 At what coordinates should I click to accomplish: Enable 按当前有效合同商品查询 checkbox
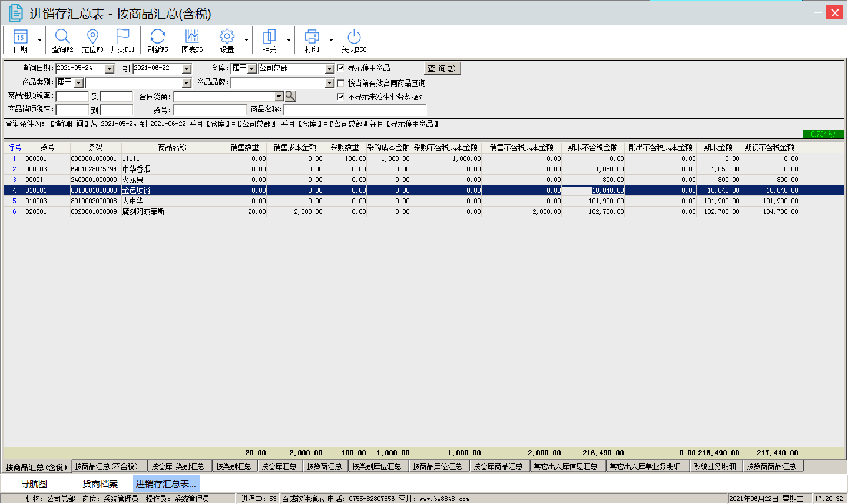point(340,83)
